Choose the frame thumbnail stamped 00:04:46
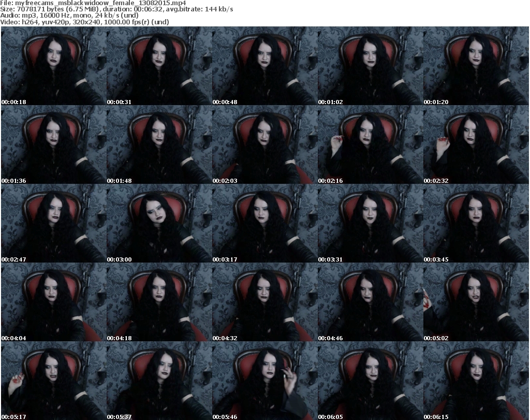Screen dimensions: 530x420 click(371, 302)
